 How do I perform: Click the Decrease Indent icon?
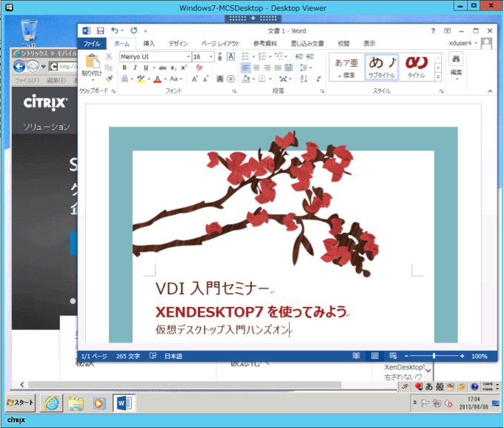pyautogui.click(x=299, y=56)
